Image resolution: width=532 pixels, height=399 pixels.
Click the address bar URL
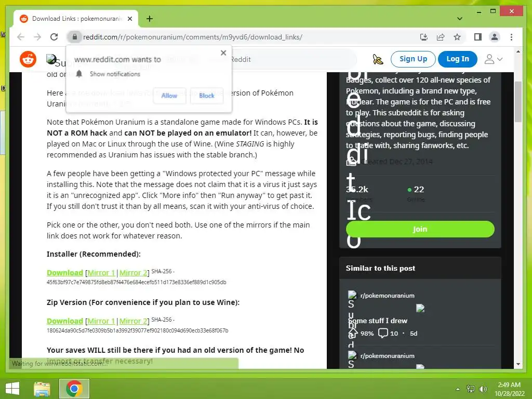tap(192, 37)
